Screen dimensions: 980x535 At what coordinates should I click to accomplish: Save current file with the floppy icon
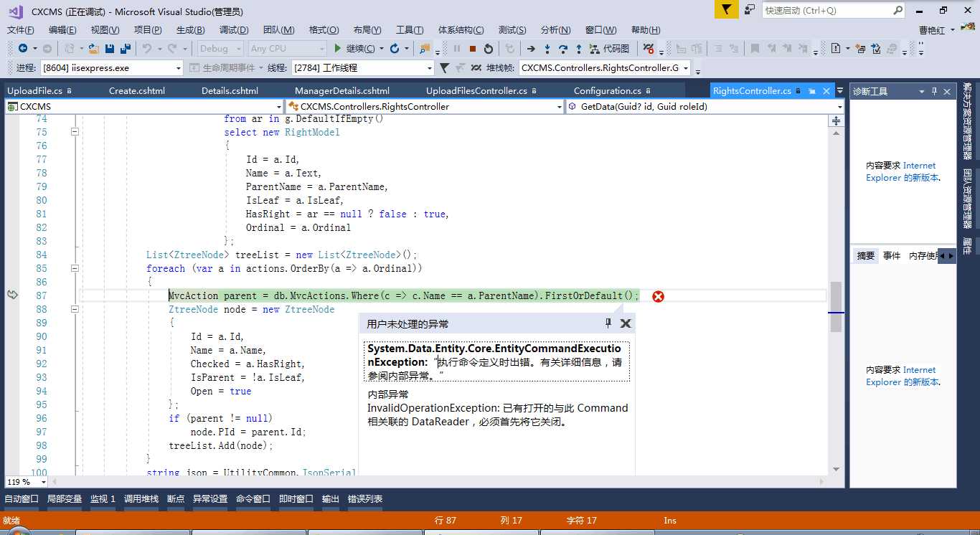pyautogui.click(x=110, y=49)
